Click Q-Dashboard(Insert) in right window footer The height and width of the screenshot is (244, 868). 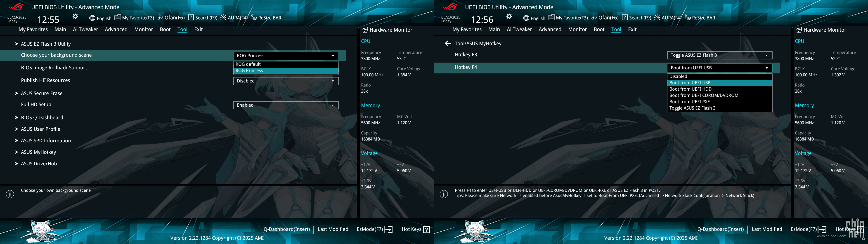coord(721,229)
